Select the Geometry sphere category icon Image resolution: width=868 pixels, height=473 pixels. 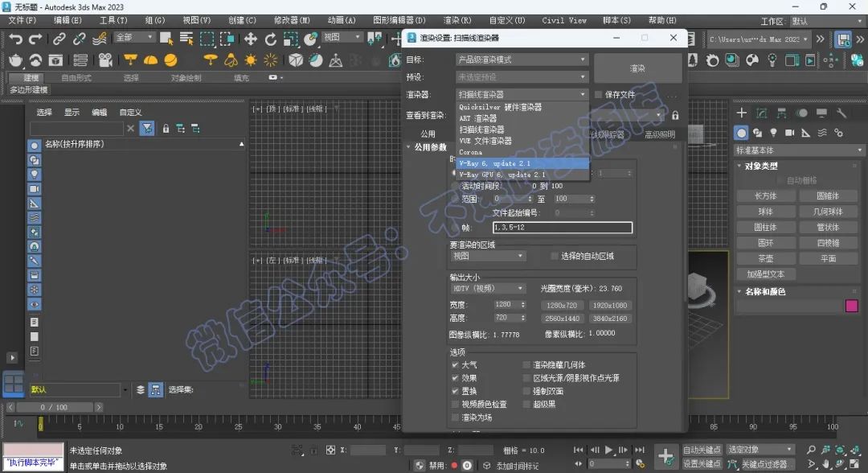741,133
